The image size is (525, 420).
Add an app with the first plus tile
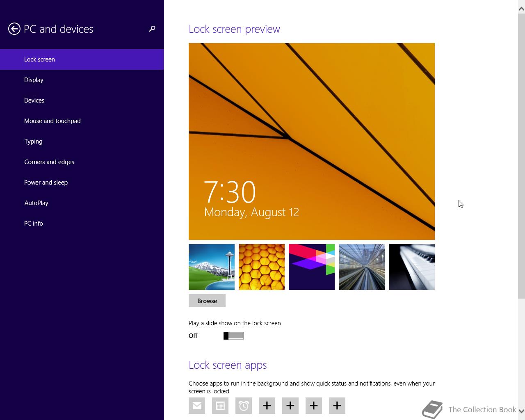[x=267, y=406]
